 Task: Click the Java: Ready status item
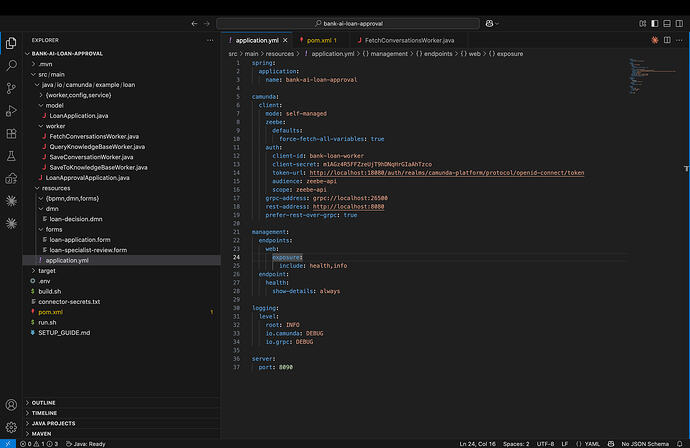tap(85, 444)
